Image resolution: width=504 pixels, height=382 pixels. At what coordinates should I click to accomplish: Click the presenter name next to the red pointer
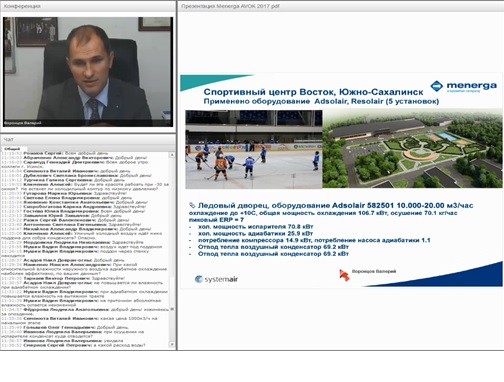[374, 271]
